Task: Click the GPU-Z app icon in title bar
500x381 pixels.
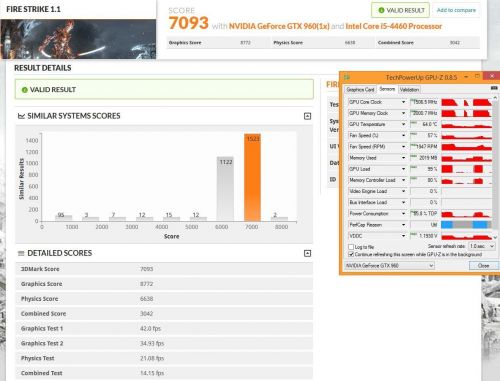Action: click(347, 77)
